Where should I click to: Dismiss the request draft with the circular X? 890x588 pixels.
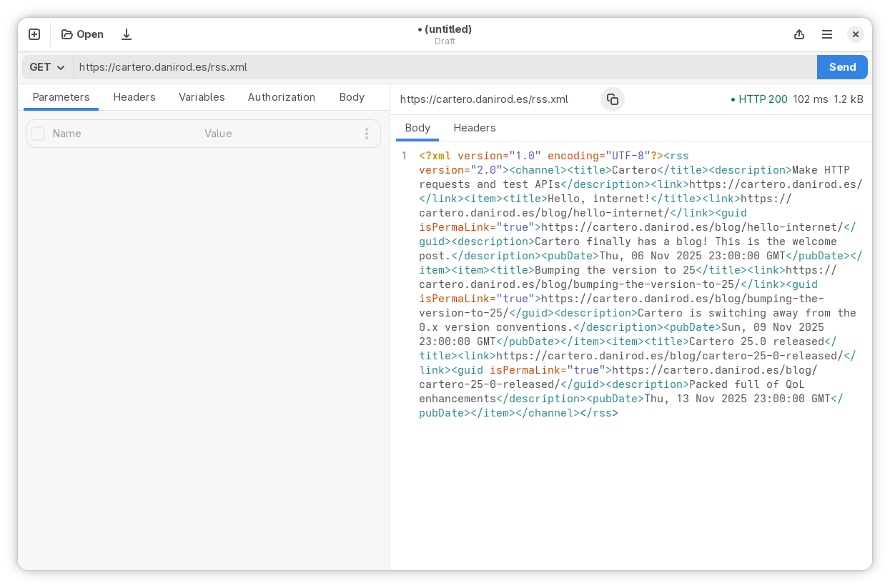(855, 34)
